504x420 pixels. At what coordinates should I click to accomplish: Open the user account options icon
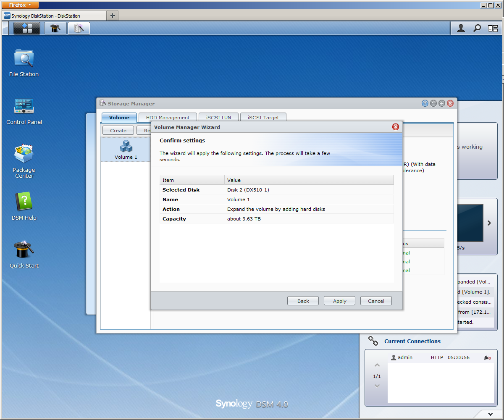[x=461, y=28]
